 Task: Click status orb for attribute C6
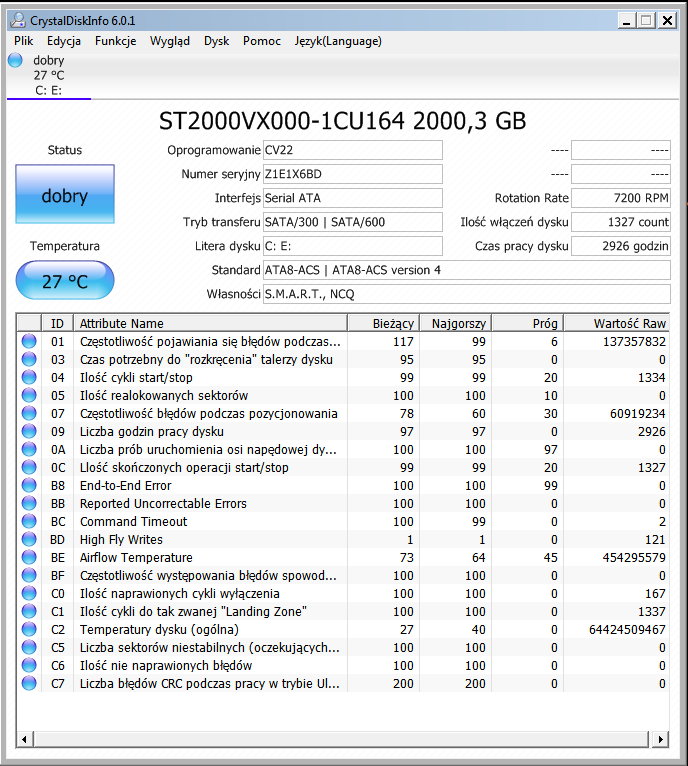point(29,665)
